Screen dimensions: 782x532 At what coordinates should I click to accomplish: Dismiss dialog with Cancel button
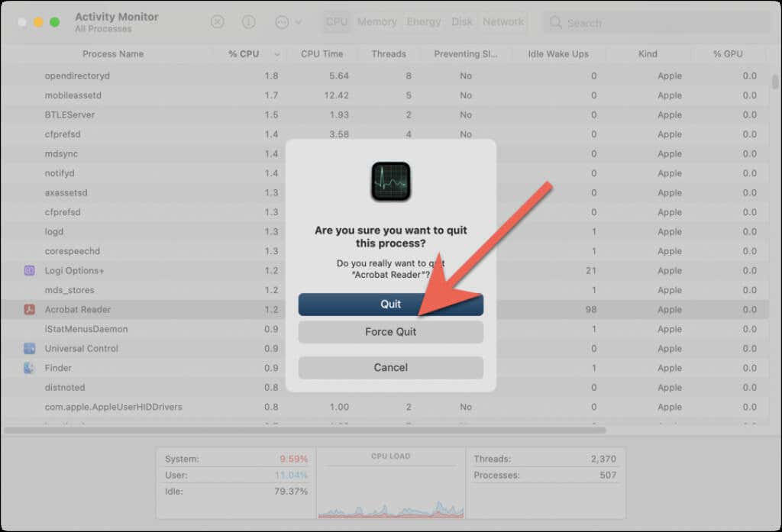tap(390, 367)
